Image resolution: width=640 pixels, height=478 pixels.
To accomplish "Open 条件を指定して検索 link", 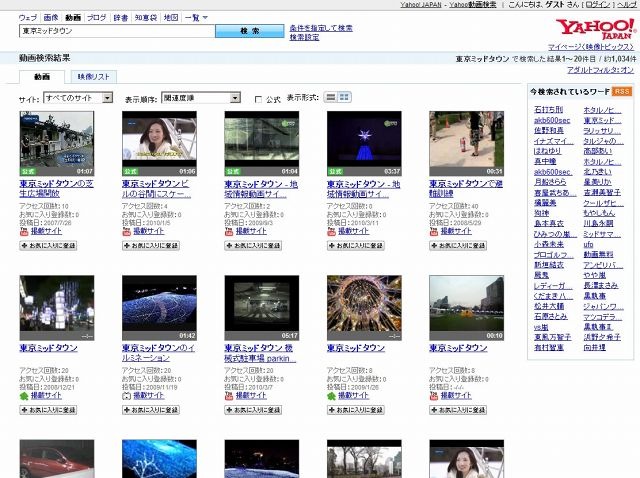I will [x=321, y=28].
